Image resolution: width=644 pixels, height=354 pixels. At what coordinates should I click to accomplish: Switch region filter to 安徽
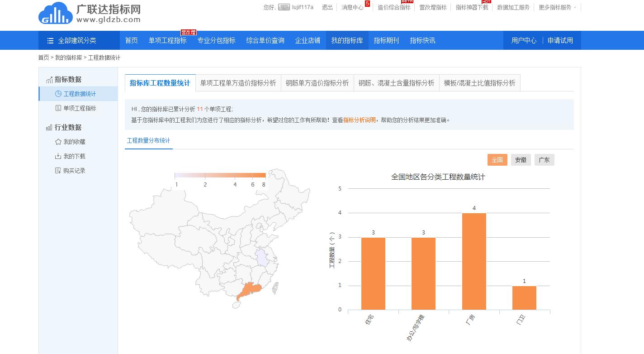click(x=521, y=160)
